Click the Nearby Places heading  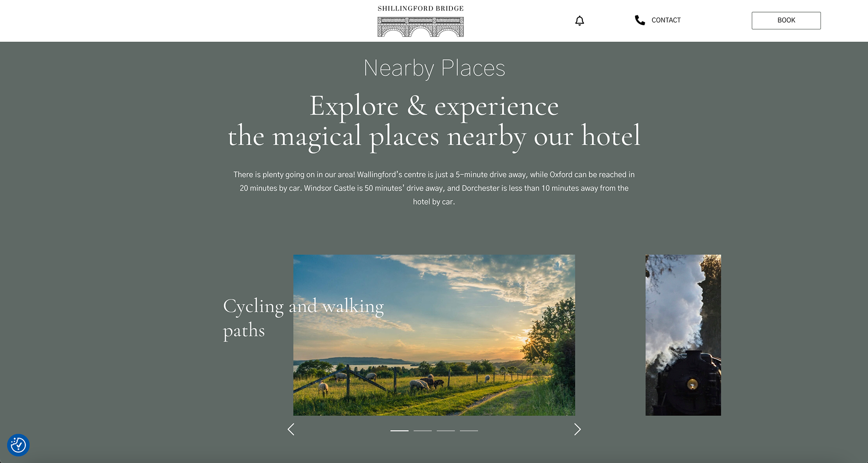point(434,68)
